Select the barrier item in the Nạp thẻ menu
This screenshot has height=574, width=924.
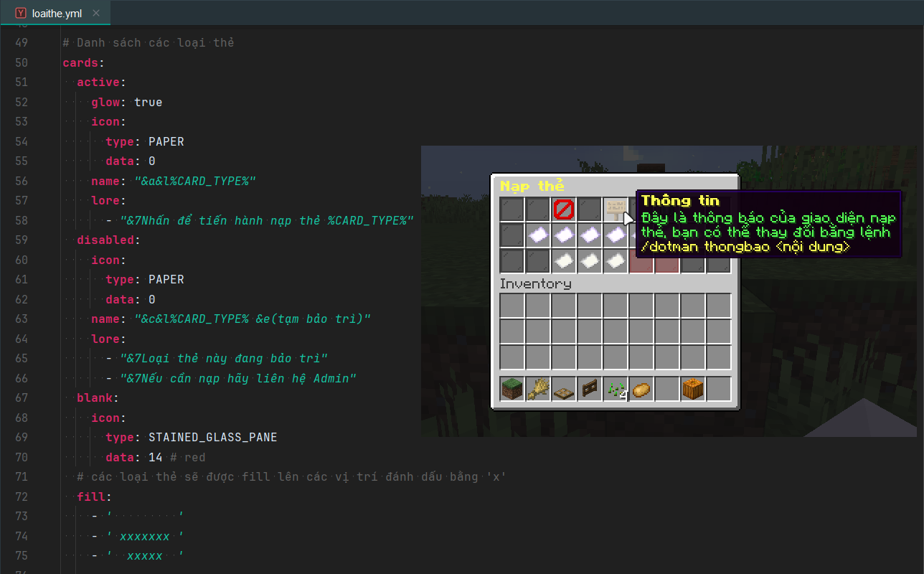(563, 208)
